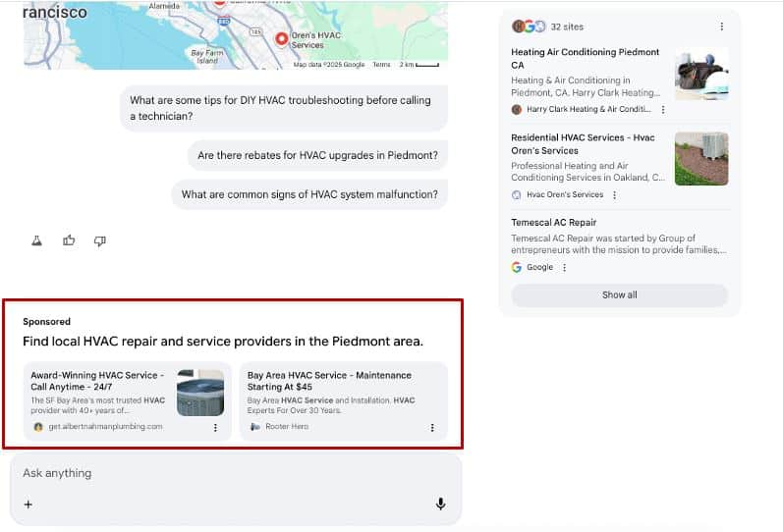Open options menu on Rooter Hero ad
This screenshot has height=532, width=783.
432,427
